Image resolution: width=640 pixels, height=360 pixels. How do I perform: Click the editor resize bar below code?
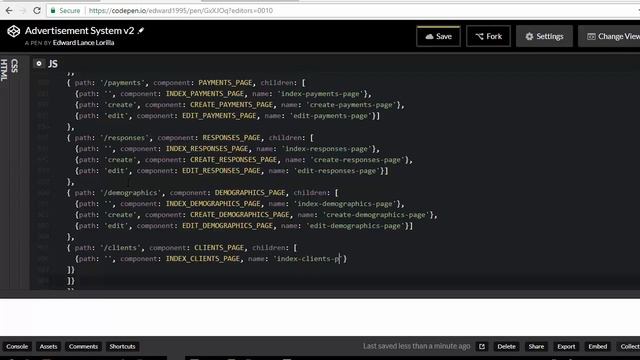(x=320, y=294)
